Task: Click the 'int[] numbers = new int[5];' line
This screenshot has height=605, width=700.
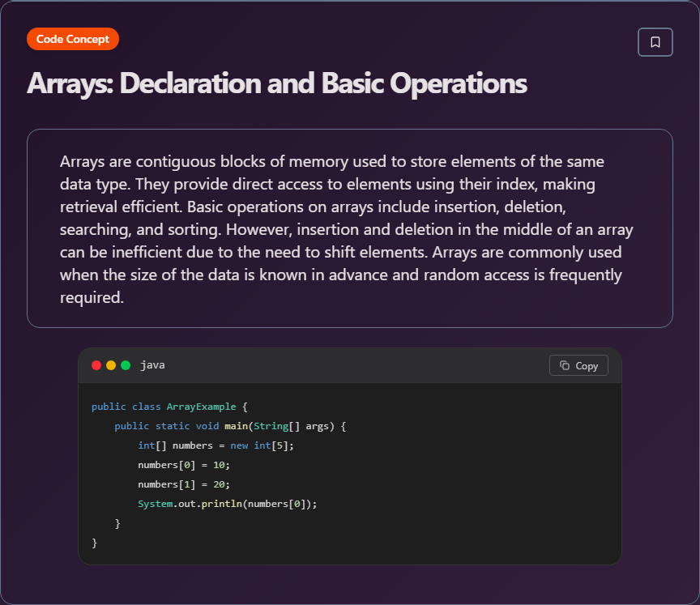Action: coord(216,445)
